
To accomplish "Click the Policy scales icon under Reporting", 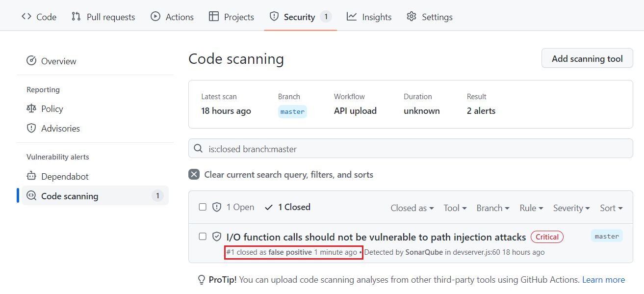I will click(x=31, y=108).
